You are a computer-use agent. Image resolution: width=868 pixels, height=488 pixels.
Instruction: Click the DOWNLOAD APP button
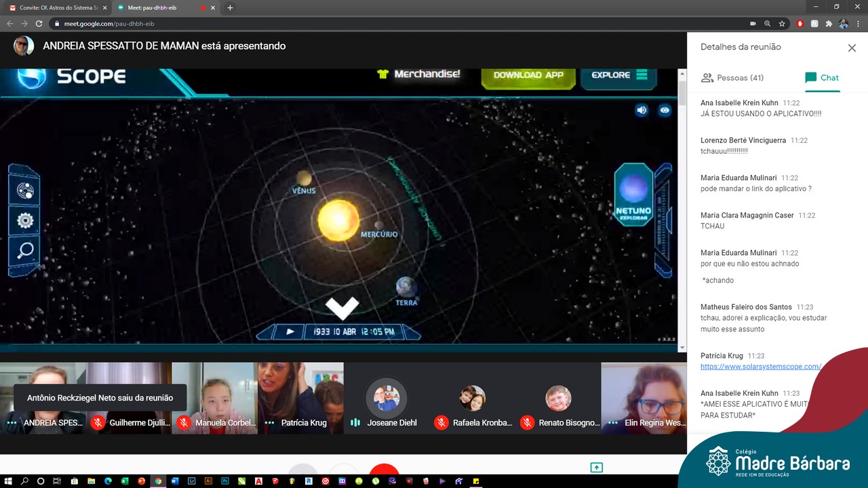click(528, 75)
